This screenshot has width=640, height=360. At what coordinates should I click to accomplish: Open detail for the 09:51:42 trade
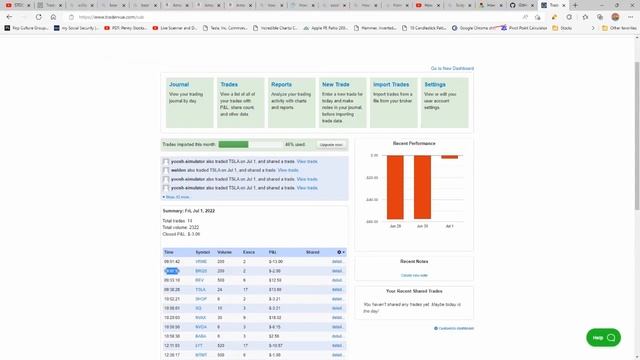337,262
